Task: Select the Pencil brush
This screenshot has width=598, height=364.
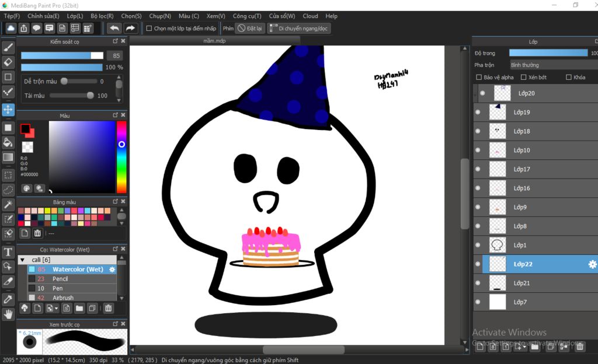Action: pos(72,279)
